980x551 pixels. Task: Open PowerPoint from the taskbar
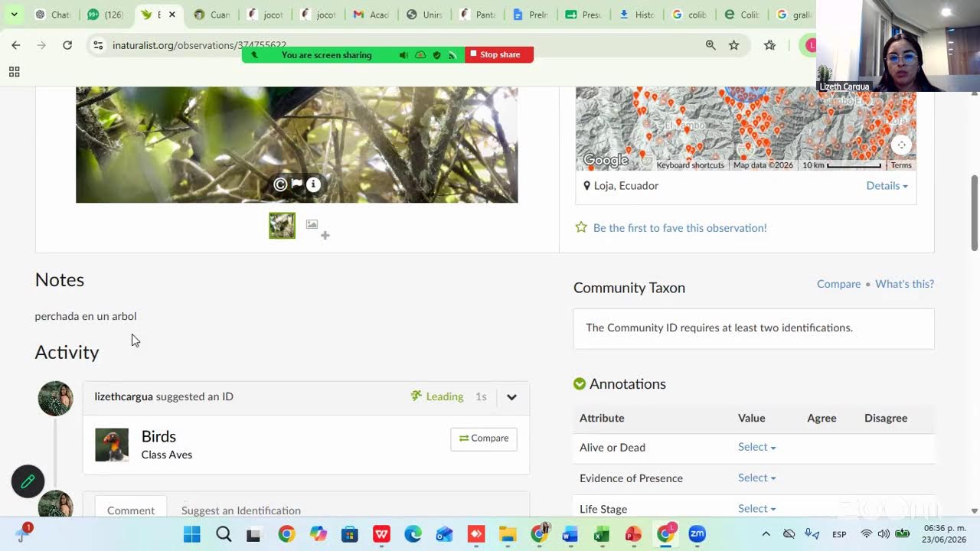tap(633, 534)
